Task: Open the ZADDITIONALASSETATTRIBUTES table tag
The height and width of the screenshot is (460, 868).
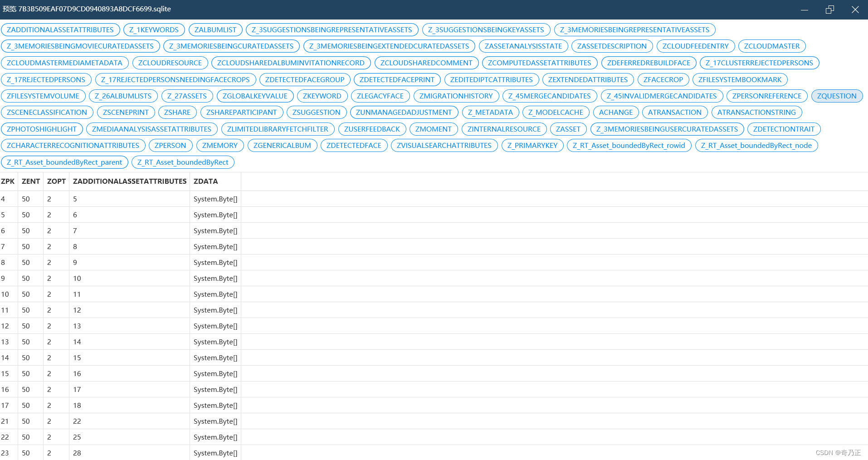Action: (60, 30)
